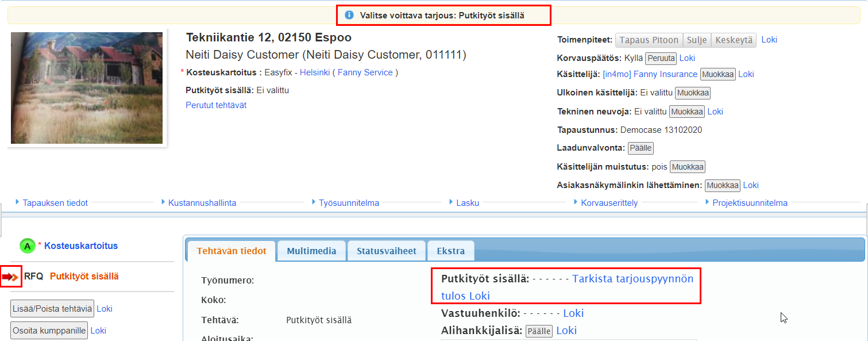Viewport: 868px width, 341px height.
Task: Toggle Laadunvalvonta Päälle button
Action: point(641,148)
